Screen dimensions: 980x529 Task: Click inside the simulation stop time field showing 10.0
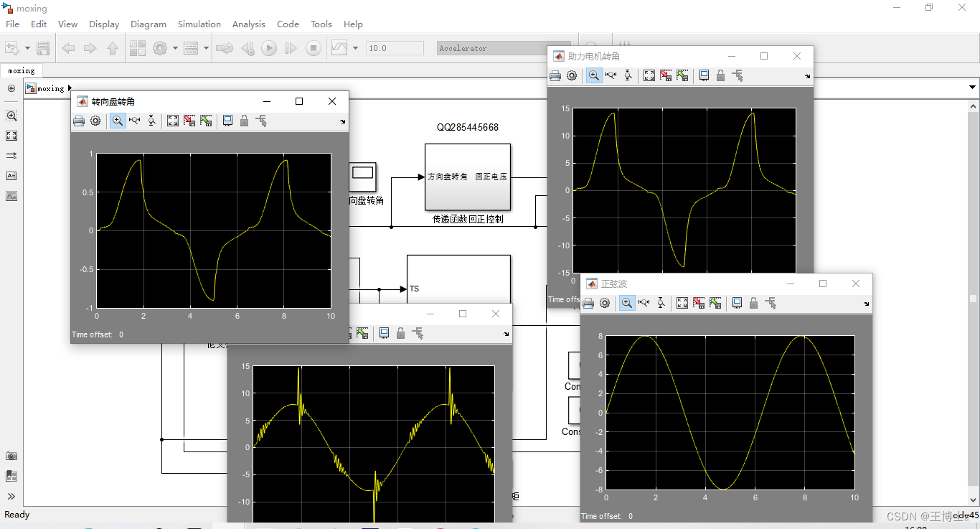coord(394,48)
